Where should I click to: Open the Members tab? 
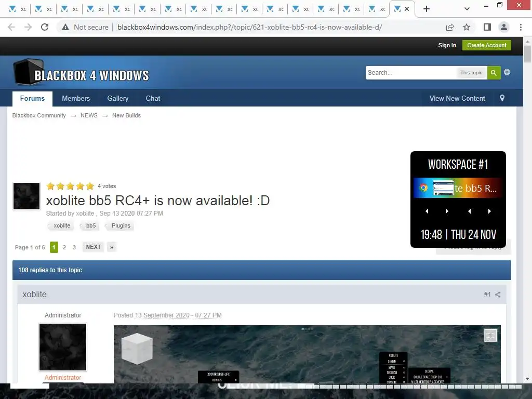tap(76, 98)
